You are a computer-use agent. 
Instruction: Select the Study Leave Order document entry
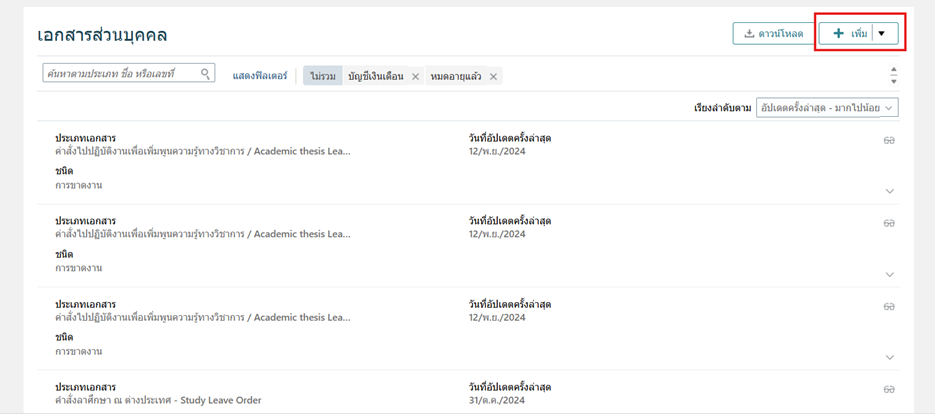pyautogui.click(x=158, y=401)
